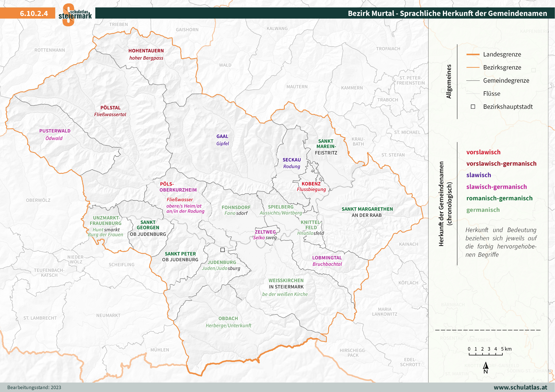
Task: Click the GAAL municipality label
Action: (222, 136)
